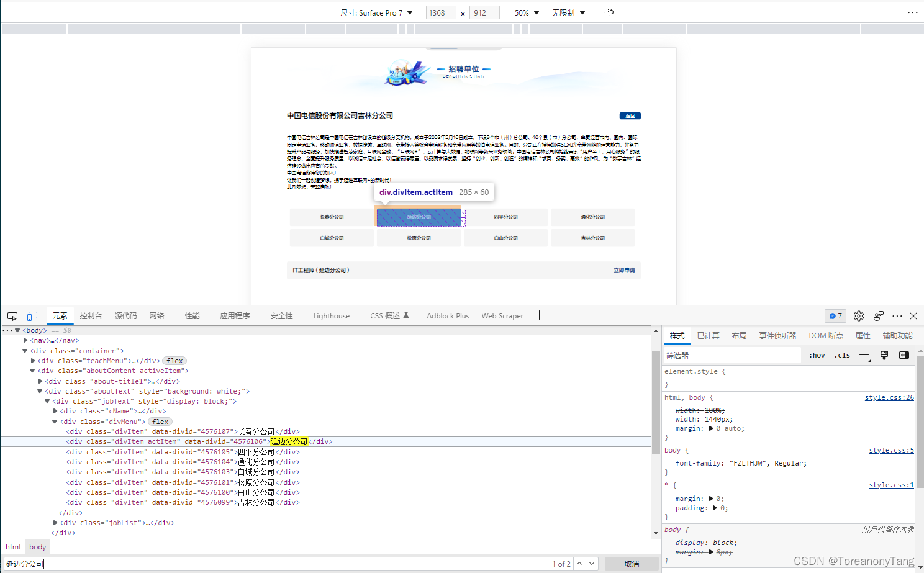Open the 网络 tab

tap(157, 316)
